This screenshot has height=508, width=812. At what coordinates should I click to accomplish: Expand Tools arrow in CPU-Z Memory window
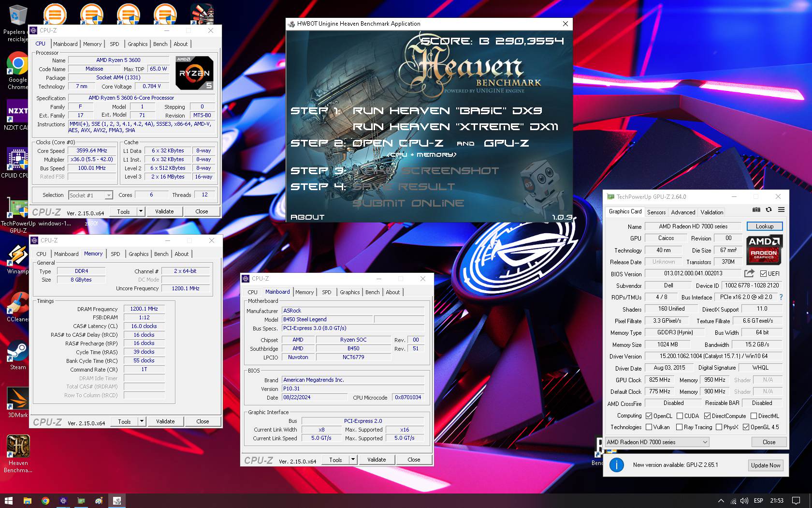(142, 421)
